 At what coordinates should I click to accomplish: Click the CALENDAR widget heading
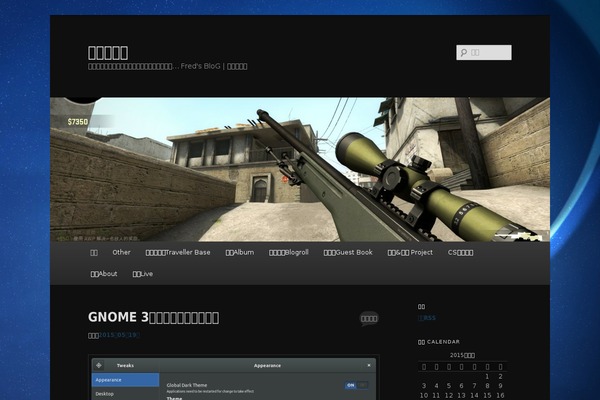(439, 342)
